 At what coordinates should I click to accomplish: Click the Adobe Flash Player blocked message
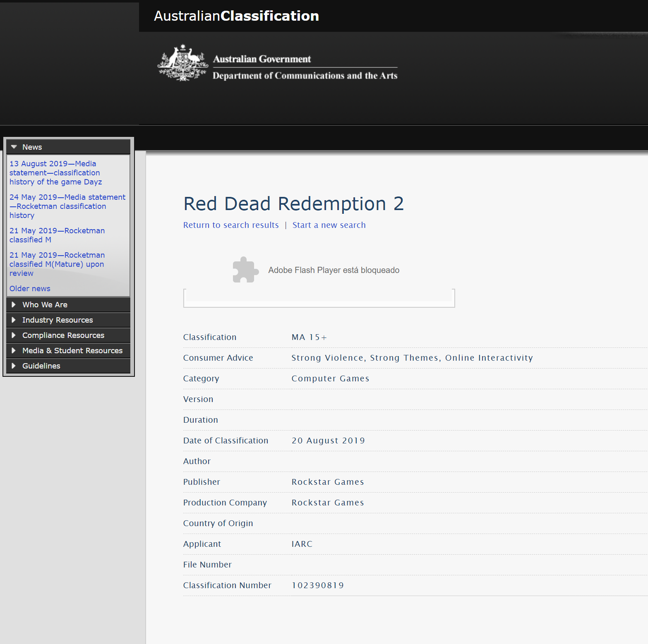tap(334, 270)
